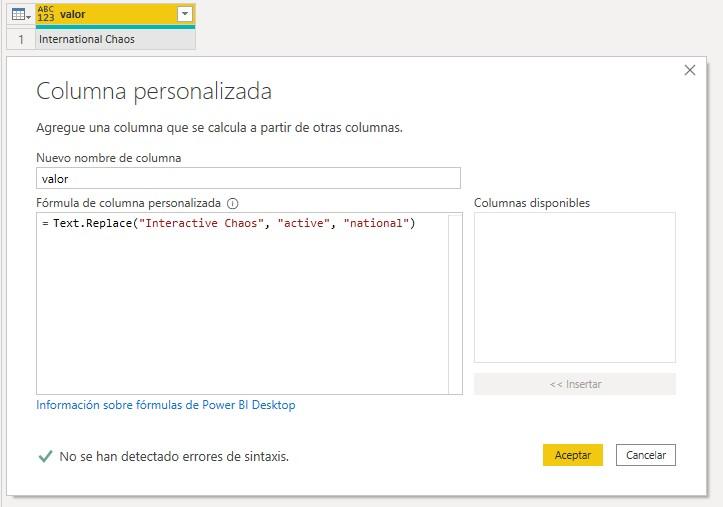Click the Text.Replace function in formula
This screenshot has width=723, height=507.
tap(95, 223)
